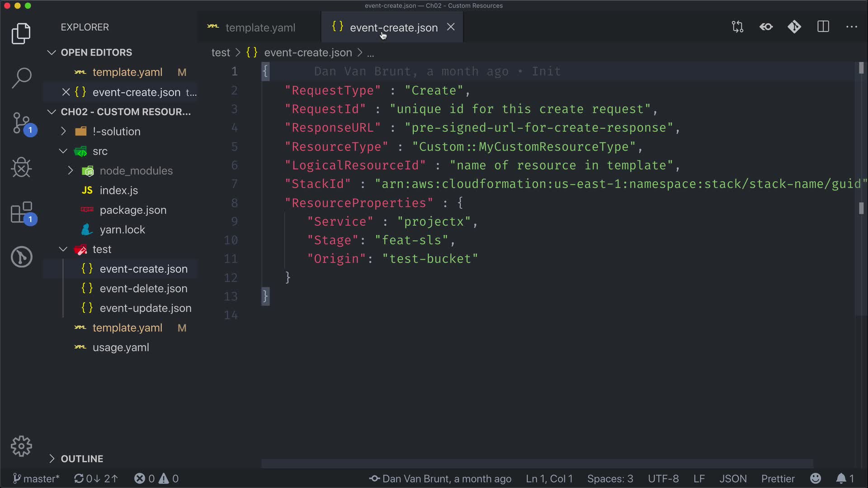Image resolution: width=868 pixels, height=488 pixels.
Task: Open the Manage settings gear
Action: point(21,446)
